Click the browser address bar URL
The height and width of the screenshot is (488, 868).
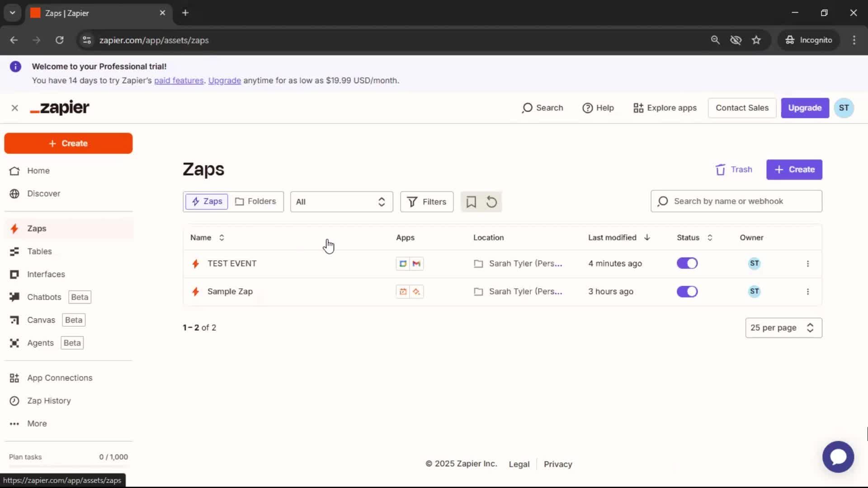click(x=154, y=40)
